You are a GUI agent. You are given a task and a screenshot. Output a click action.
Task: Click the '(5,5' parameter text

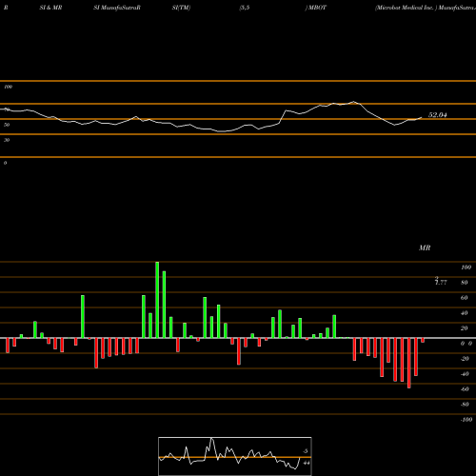[245, 8]
